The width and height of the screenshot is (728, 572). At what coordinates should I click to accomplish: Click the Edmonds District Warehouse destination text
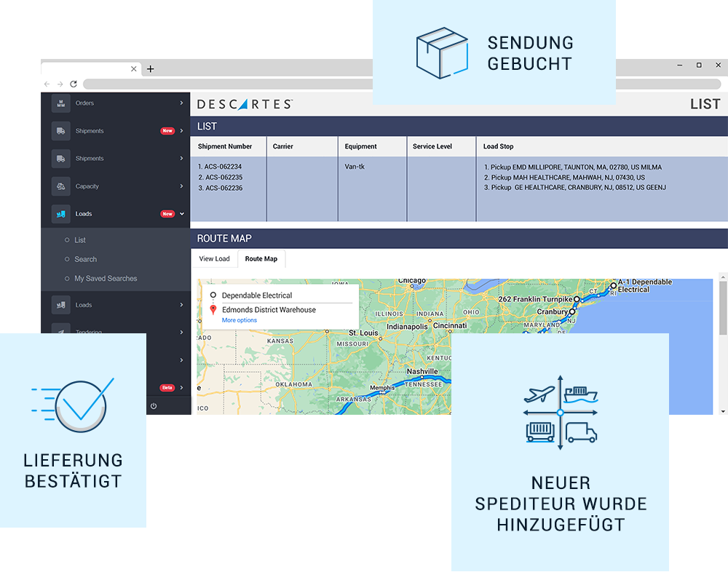[269, 310]
